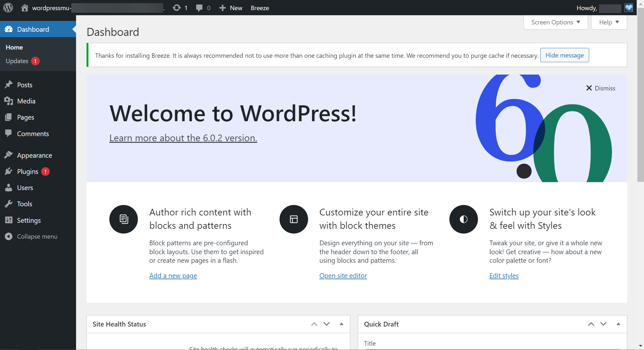The height and width of the screenshot is (350, 644).
Task: Move Site Health Status panel down
Action: click(326, 324)
